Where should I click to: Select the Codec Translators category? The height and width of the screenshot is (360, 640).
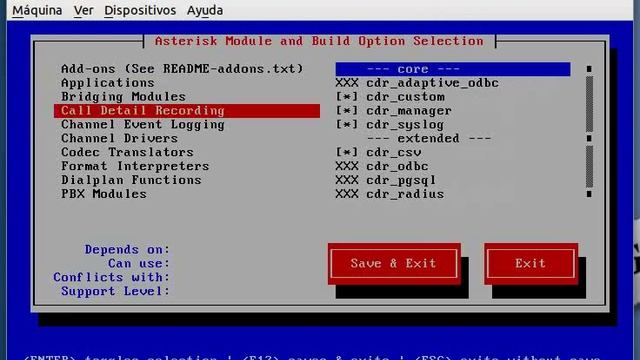(x=127, y=152)
